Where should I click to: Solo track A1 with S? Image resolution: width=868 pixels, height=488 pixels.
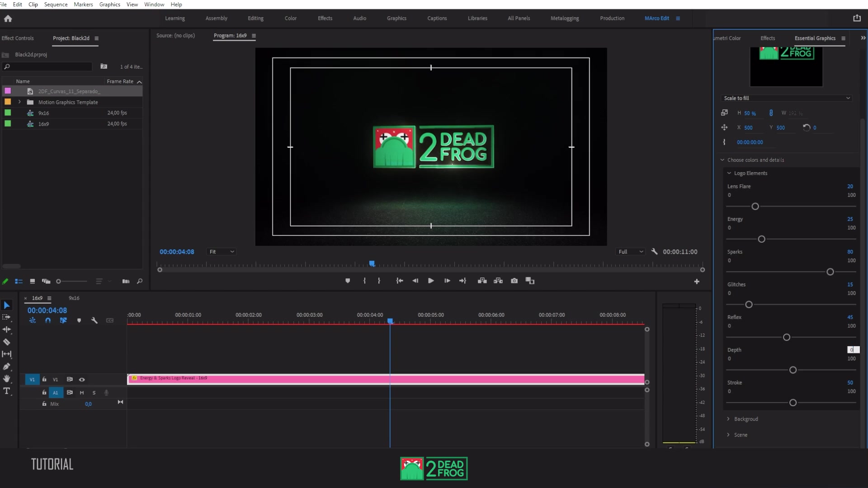(x=94, y=393)
